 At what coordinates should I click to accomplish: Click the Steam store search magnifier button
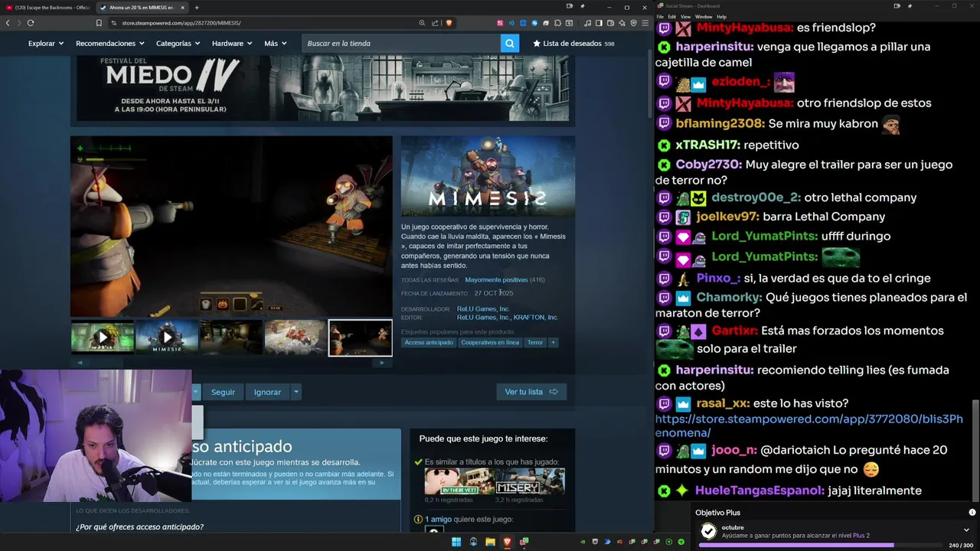click(x=509, y=44)
